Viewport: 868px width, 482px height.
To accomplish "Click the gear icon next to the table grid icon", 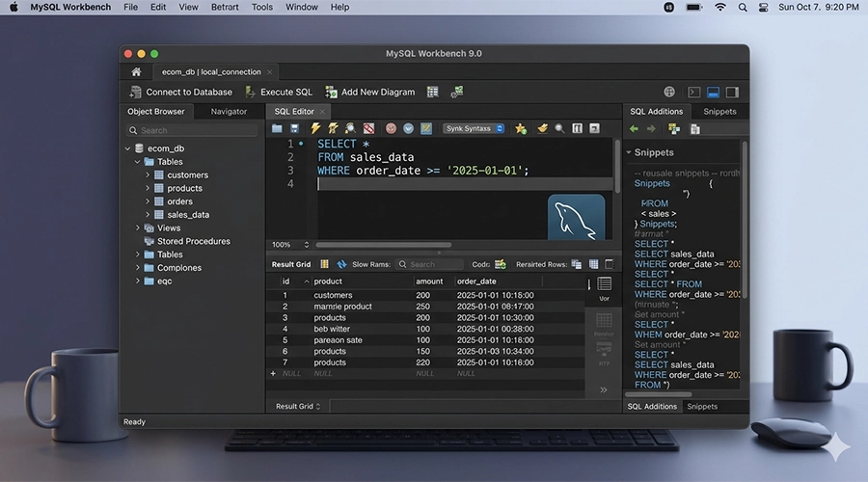I will coord(457,92).
